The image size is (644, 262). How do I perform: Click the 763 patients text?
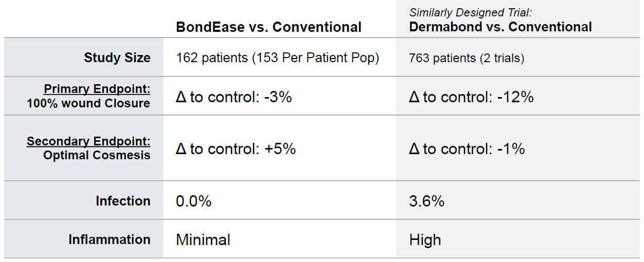click(442, 58)
